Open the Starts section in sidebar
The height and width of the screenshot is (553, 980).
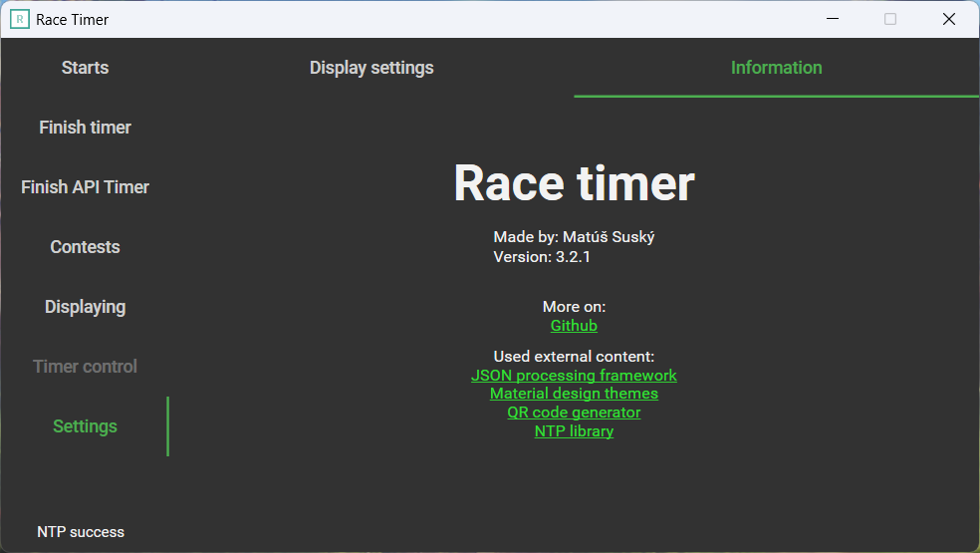85,68
